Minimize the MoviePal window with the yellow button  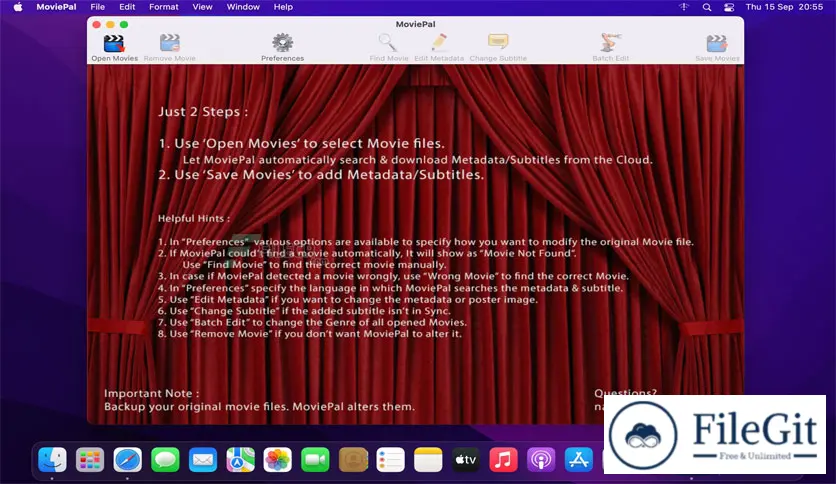pos(110,25)
